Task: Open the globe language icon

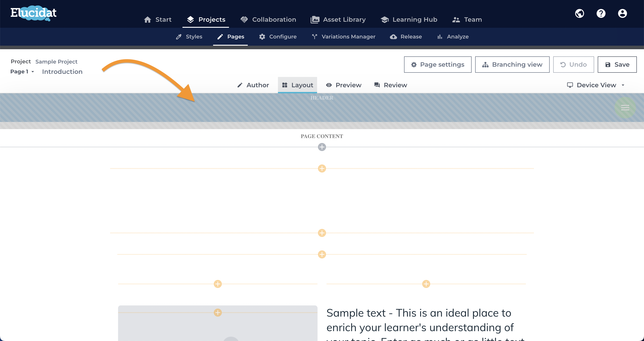Action: click(580, 13)
